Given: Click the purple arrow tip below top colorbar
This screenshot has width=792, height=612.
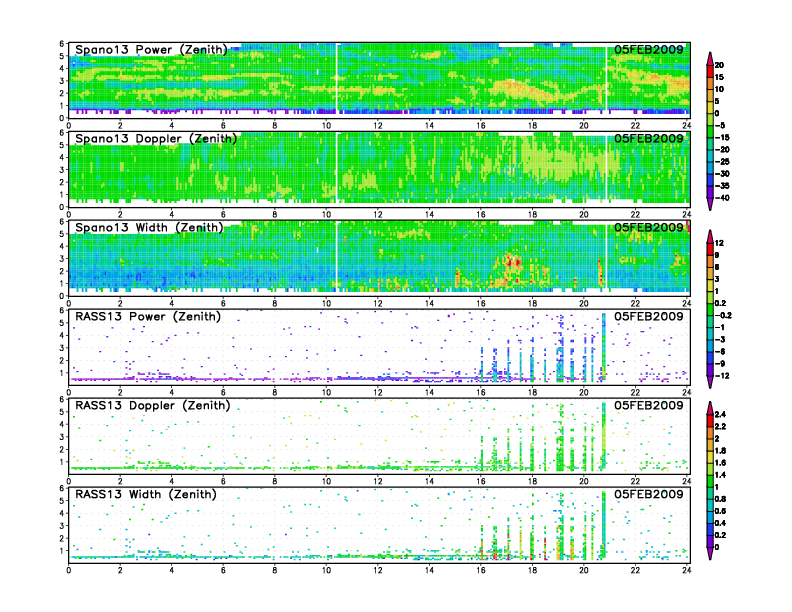Looking at the screenshot, I should pyautogui.click(x=710, y=204).
